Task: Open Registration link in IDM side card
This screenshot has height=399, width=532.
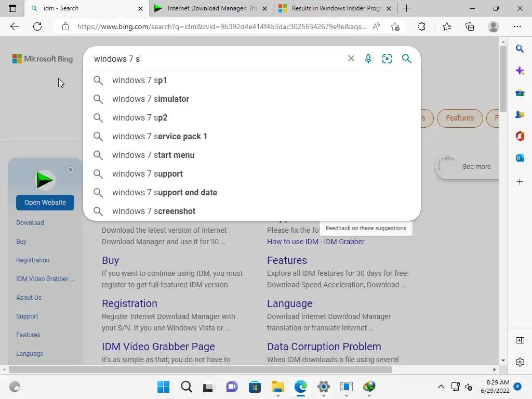Action: click(33, 260)
